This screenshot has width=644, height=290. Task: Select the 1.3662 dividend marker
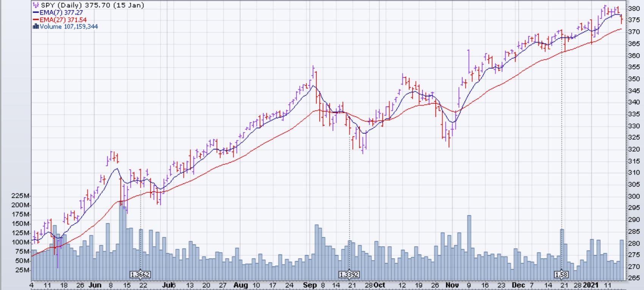point(140,274)
